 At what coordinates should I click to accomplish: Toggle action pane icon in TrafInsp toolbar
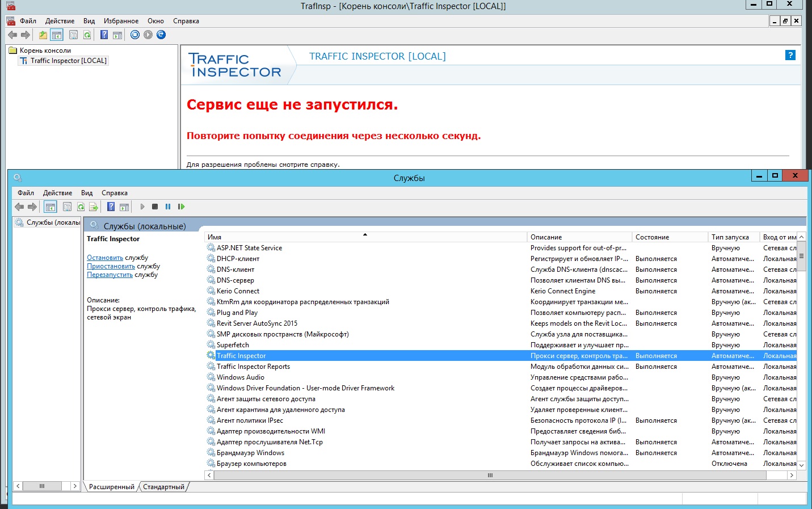tap(117, 35)
